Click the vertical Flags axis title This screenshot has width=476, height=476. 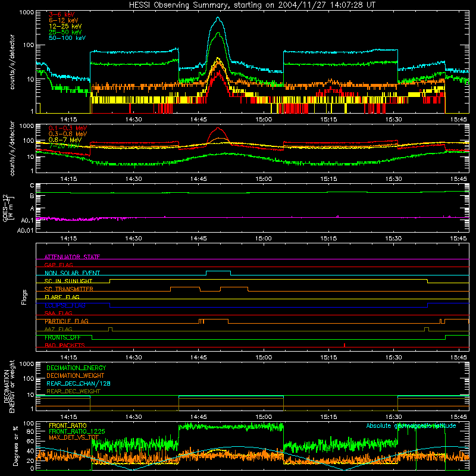24,297
